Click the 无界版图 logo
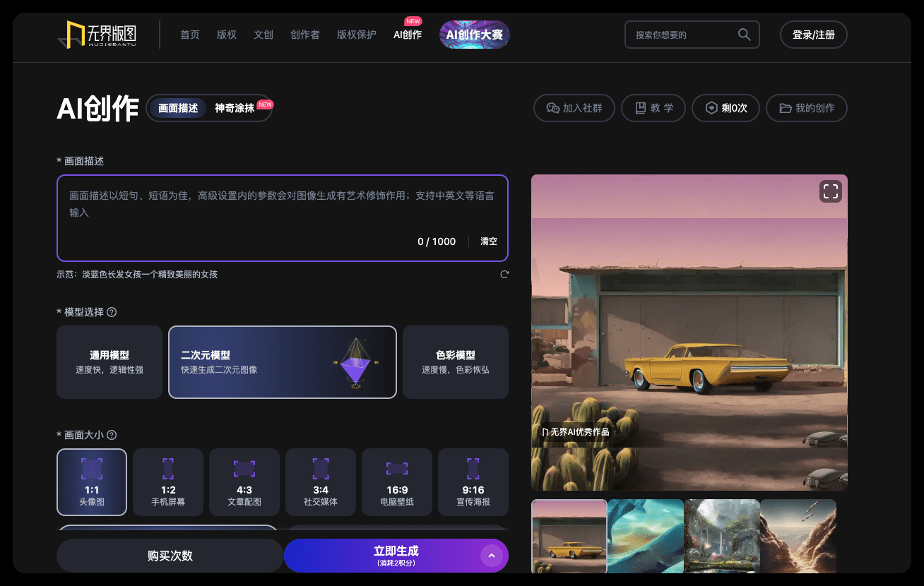Image resolution: width=924 pixels, height=586 pixels. tap(97, 35)
